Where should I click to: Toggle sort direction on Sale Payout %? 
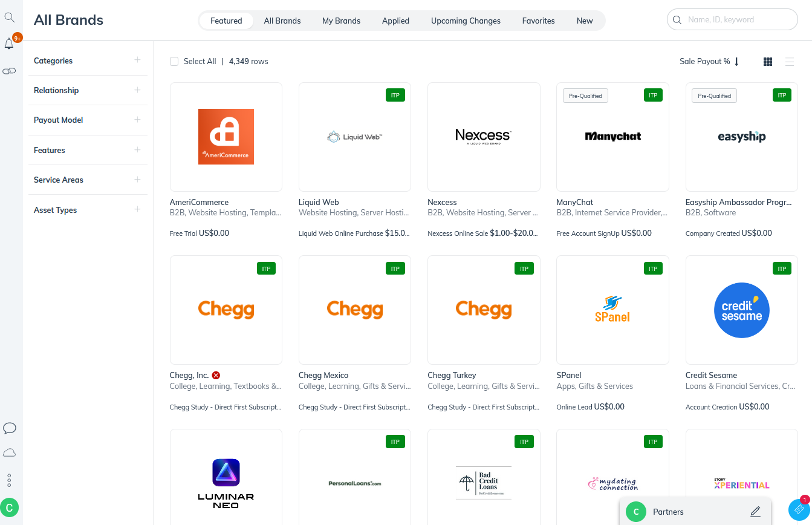coord(736,61)
